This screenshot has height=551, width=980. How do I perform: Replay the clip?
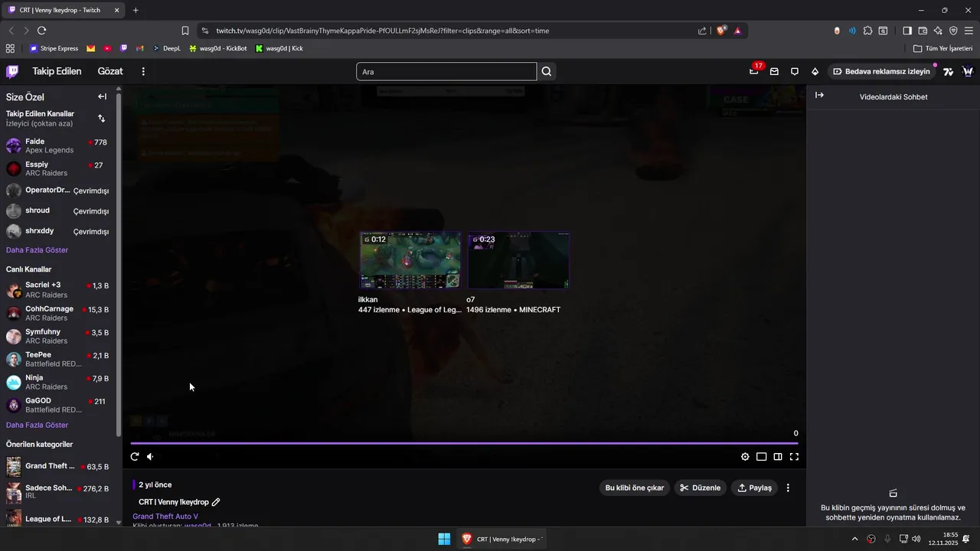click(135, 457)
